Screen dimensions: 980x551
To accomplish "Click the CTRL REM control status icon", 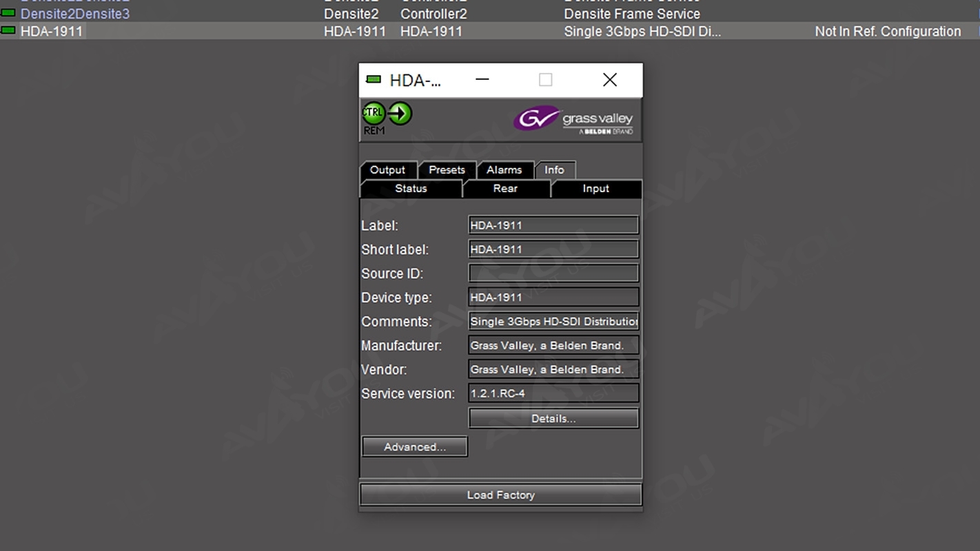I will [x=374, y=114].
